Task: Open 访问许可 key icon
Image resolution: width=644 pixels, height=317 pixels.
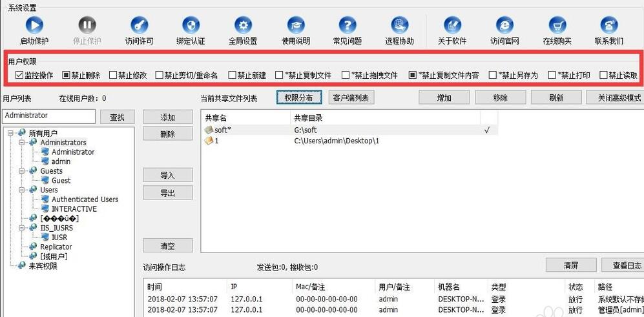Action: [x=140, y=25]
